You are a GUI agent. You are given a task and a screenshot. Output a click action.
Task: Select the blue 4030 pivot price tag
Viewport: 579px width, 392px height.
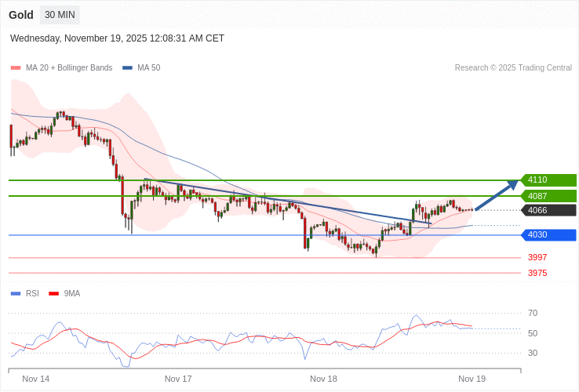click(x=548, y=235)
